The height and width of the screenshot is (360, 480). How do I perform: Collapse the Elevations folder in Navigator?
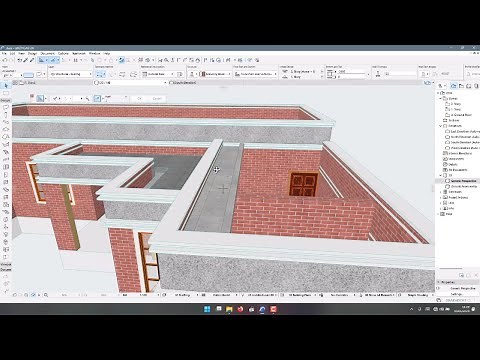click(440, 126)
